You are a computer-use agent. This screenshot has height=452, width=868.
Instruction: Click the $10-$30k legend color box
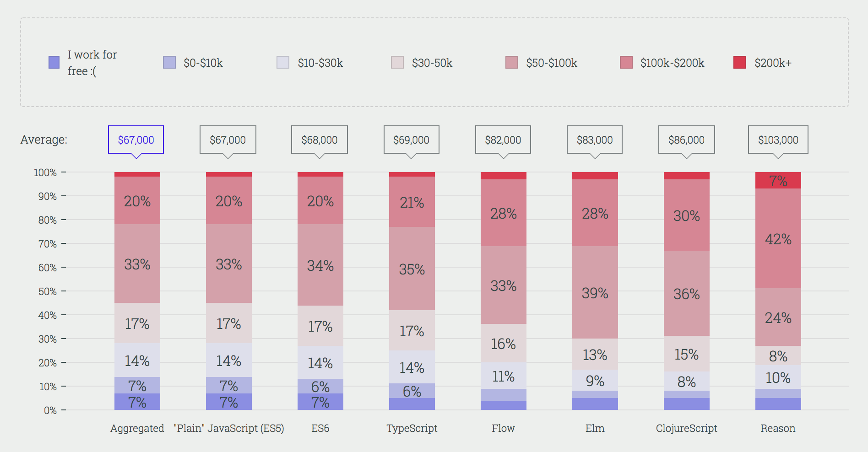tap(283, 62)
